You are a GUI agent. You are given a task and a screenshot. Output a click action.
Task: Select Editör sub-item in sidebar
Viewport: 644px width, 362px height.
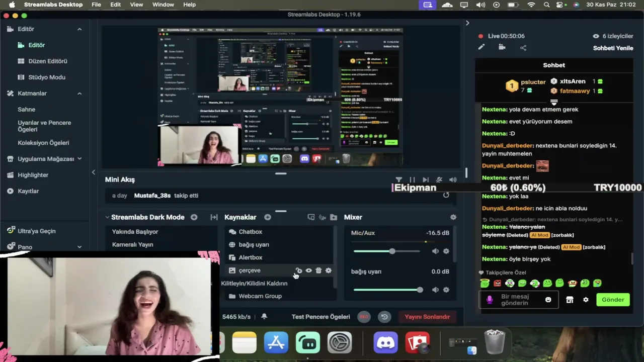coord(36,45)
